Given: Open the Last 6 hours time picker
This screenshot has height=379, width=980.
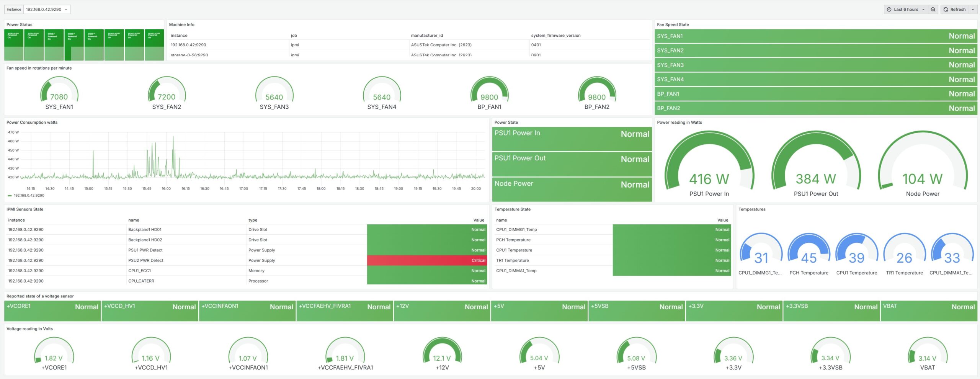Looking at the screenshot, I should click(x=905, y=10).
